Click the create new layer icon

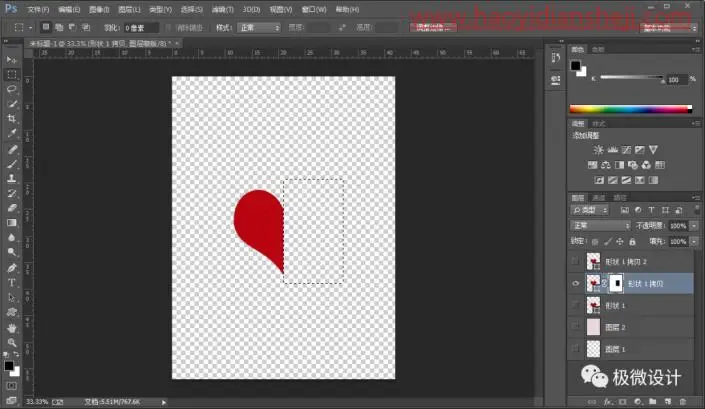pyautogui.click(x=668, y=401)
